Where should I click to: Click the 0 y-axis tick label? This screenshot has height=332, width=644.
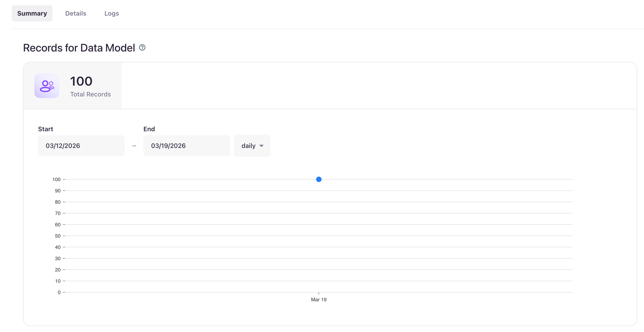59,292
